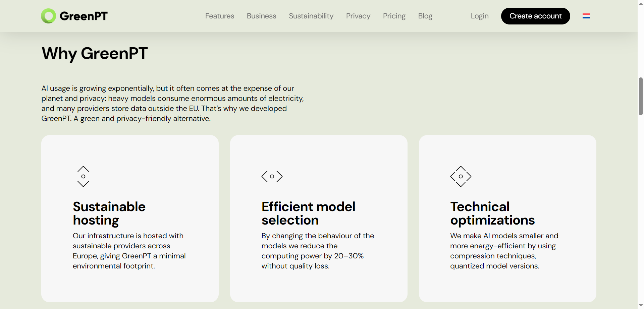This screenshot has height=309, width=644.
Task: Open the Business menu item
Action: tap(261, 16)
